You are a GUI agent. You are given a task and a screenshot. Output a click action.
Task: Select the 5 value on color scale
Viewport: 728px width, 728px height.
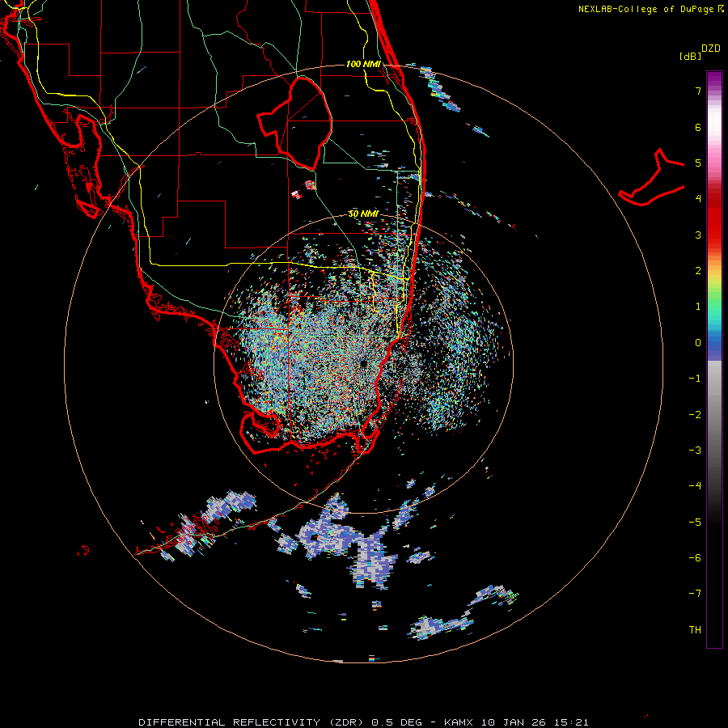(x=698, y=163)
